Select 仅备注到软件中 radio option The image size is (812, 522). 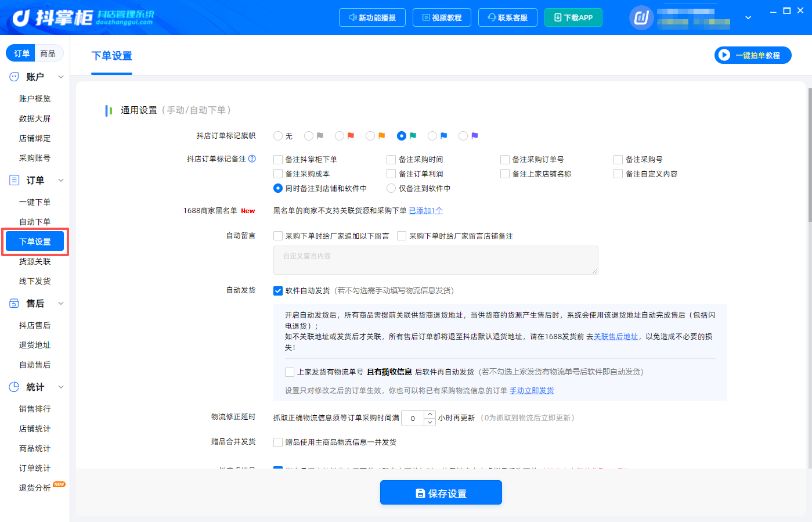[x=391, y=188]
